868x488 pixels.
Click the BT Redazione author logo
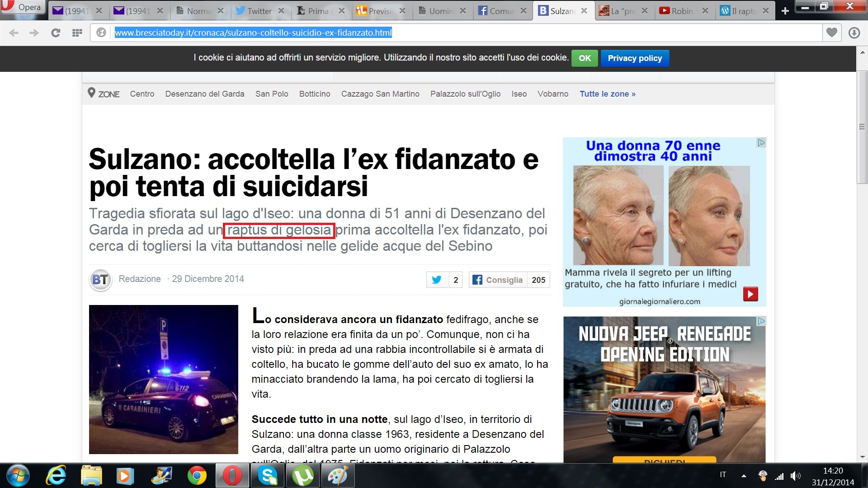click(x=100, y=280)
